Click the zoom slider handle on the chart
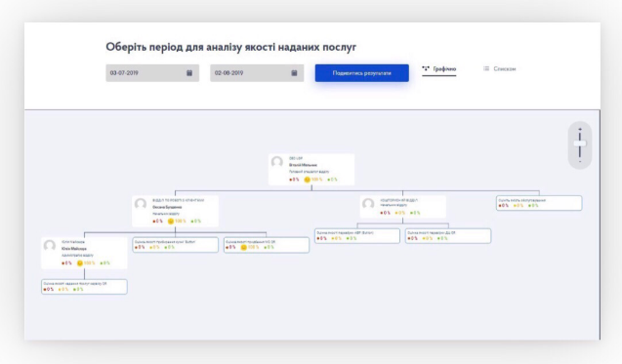Image resolution: width=622 pixels, height=364 pixels. [x=580, y=143]
